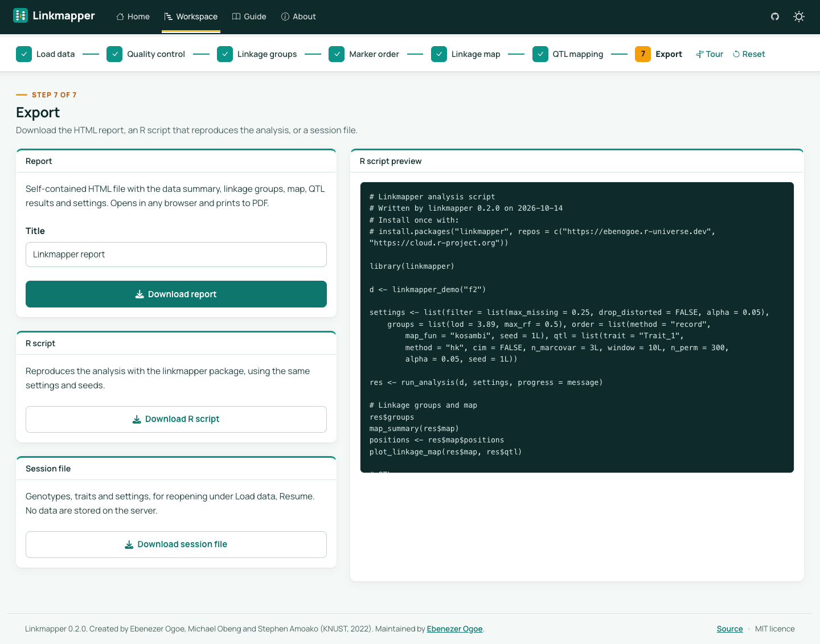Click inside the R script preview code block
Image resolution: width=820 pixels, height=644 pixels.
[577, 327]
